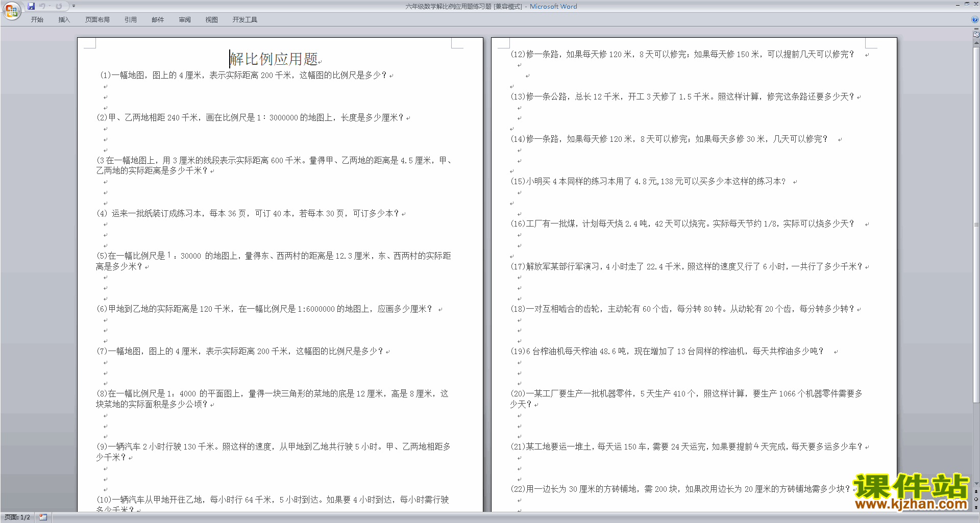Open the 引用 ribbon tab
The height and width of the screenshot is (523, 980).
(131, 19)
